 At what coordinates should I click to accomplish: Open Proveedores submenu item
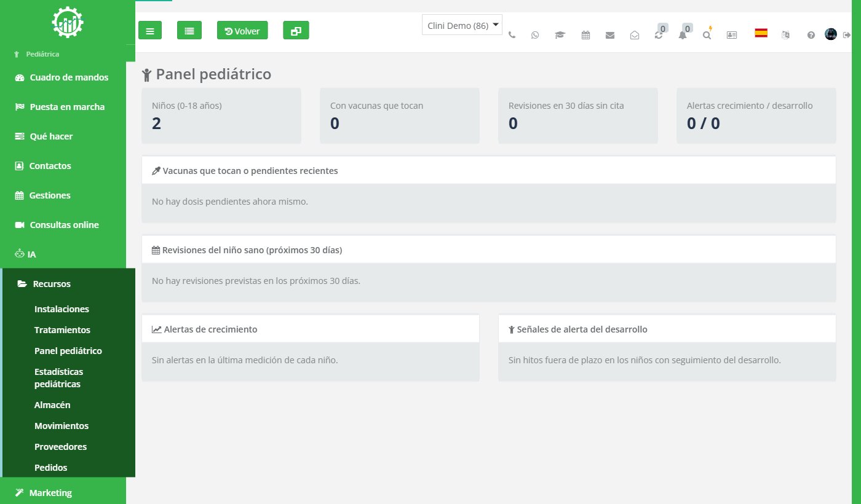pos(60,447)
